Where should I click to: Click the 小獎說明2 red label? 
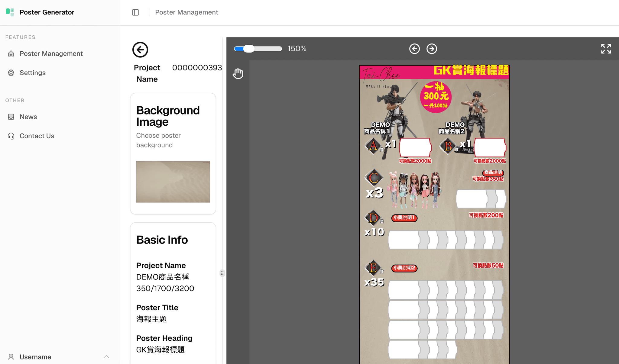coord(404,268)
